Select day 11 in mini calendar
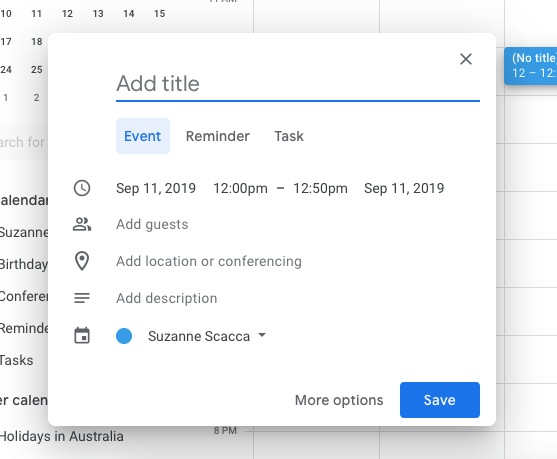Screen dimensions: 557x459 (x=37, y=14)
